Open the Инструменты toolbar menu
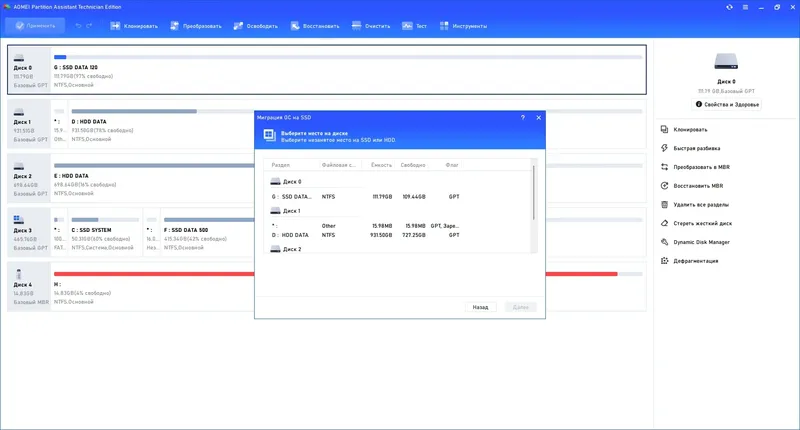800x430 pixels. pos(463,26)
